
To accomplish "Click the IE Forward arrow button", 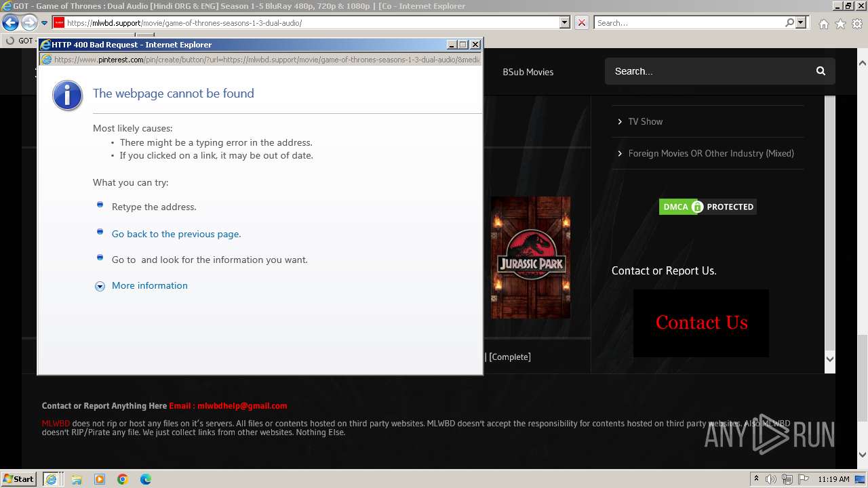I will [x=28, y=23].
